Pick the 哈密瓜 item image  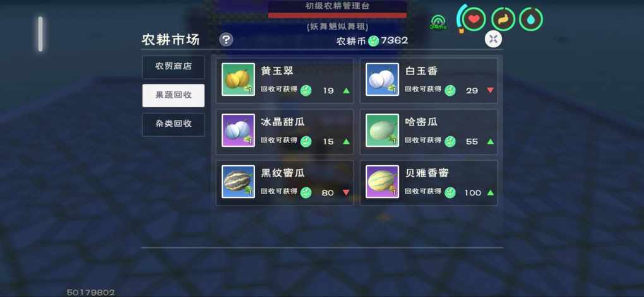coord(382,131)
